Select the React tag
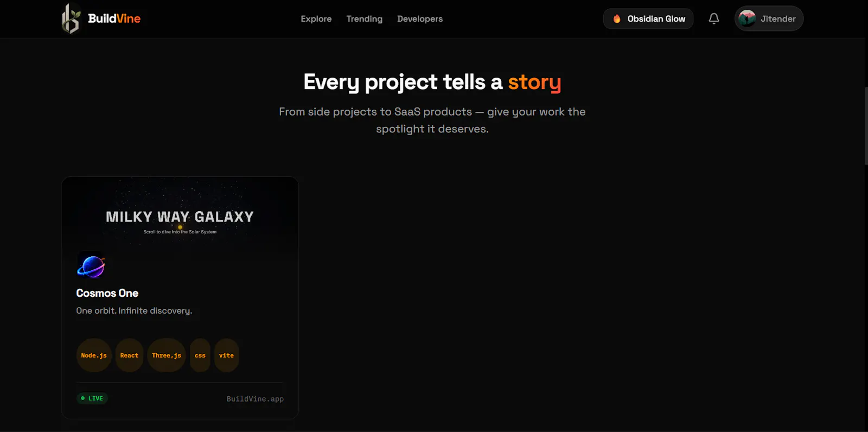This screenshot has width=868, height=432. (x=129, y=355)
